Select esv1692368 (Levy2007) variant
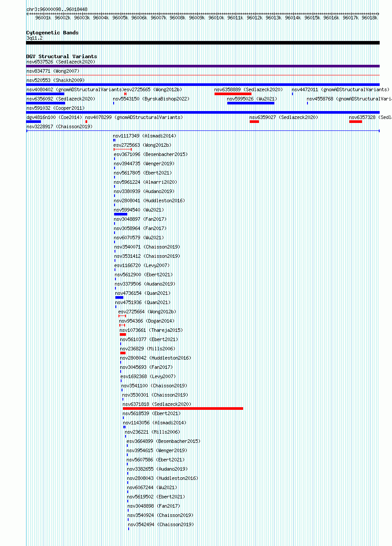392x546 pixels. click(x=148, y=376)
